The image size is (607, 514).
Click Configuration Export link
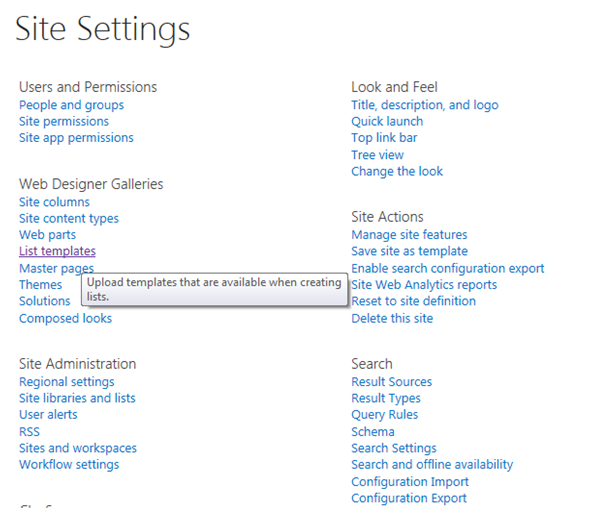point(409,499)
